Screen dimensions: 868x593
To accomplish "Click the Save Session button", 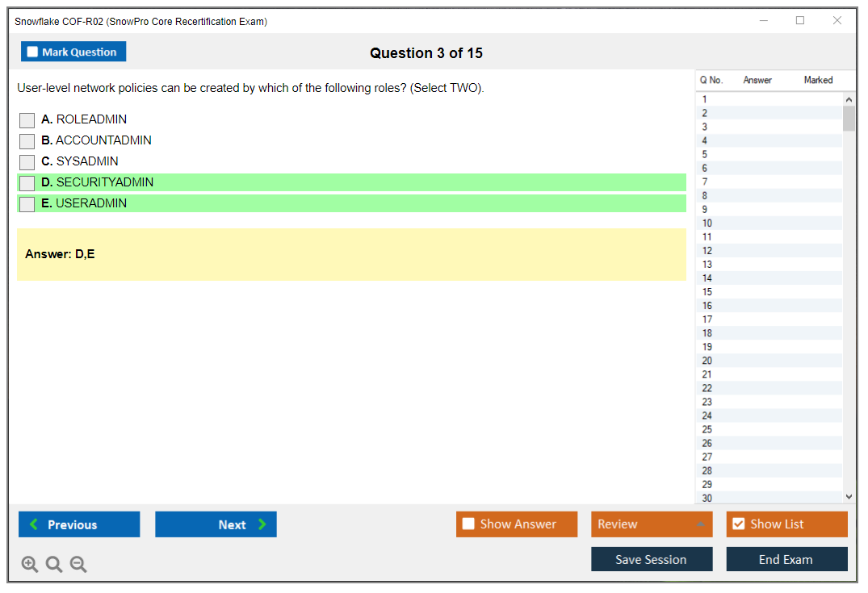I will click(652, 559).
